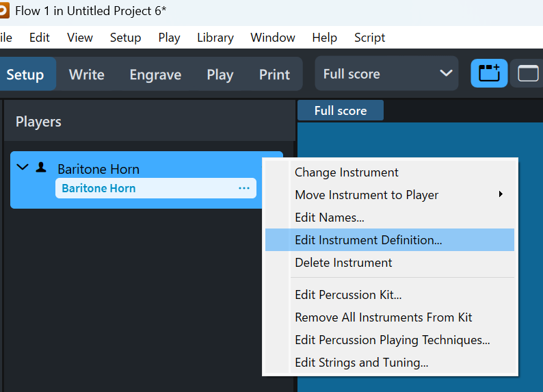This screenshot has width=543, height=392.
Task: Select Edit Strings and Tuning option
Action: pos(361,363)
